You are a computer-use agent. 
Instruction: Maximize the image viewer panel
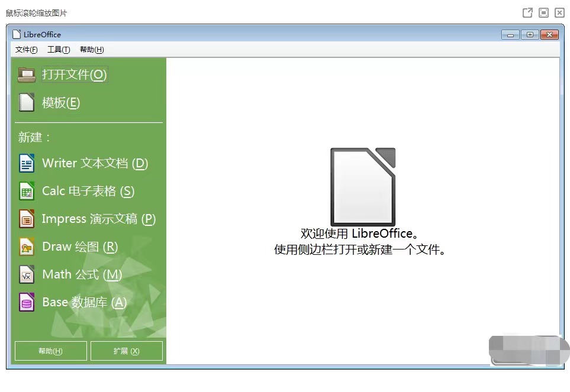click(x=543, y=12)
